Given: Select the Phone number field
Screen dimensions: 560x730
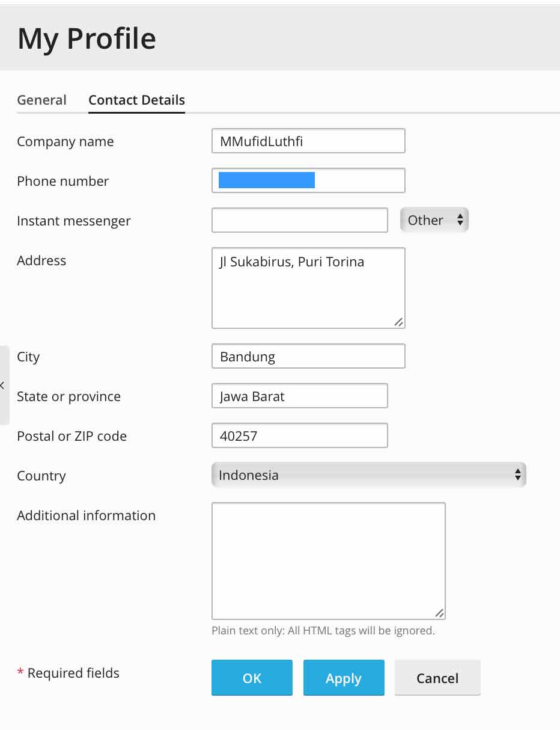Looking at the screenshot, I should tap(308, 180).
